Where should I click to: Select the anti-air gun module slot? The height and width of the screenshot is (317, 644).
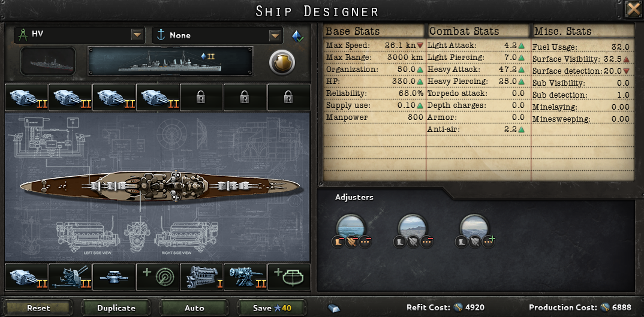pos(70,277)
